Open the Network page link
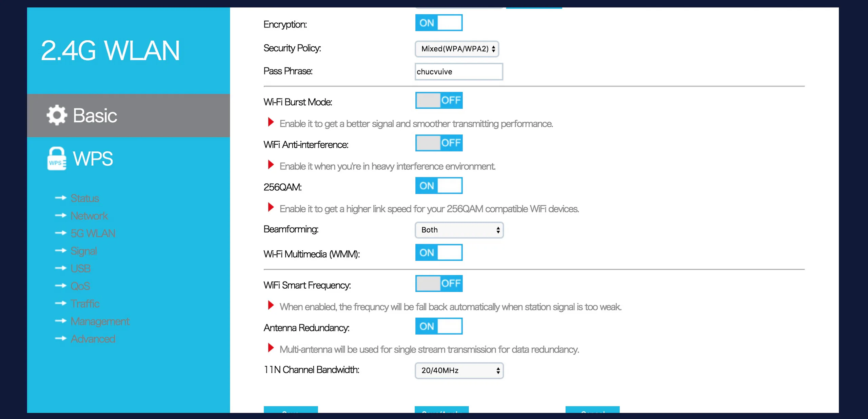 tap(89, 216)
